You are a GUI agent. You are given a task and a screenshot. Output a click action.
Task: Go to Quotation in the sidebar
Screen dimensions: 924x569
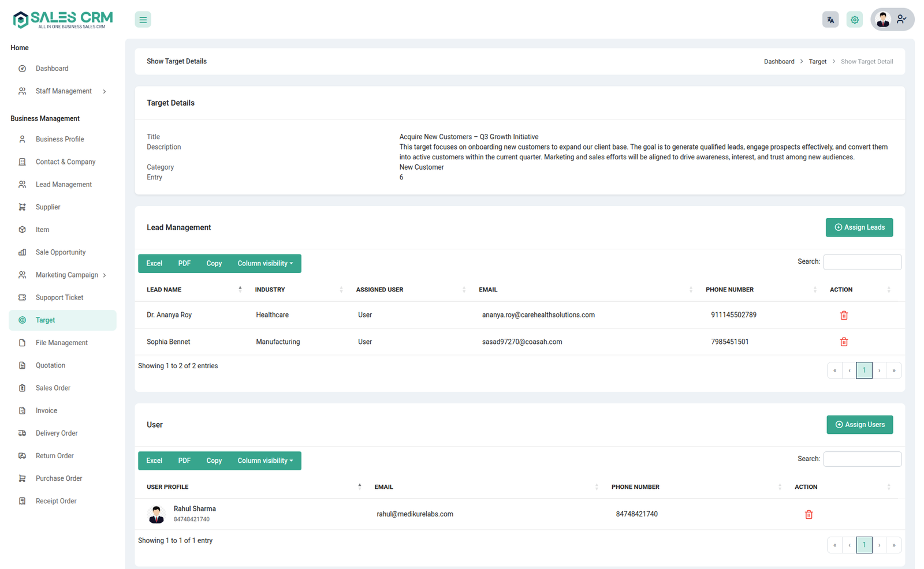click(50, 365)
